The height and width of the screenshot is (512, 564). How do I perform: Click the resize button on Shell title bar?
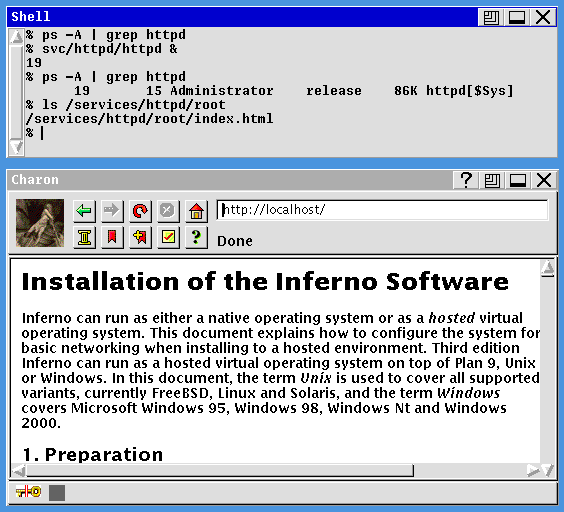pyautogui.click(x=491, y=17)
